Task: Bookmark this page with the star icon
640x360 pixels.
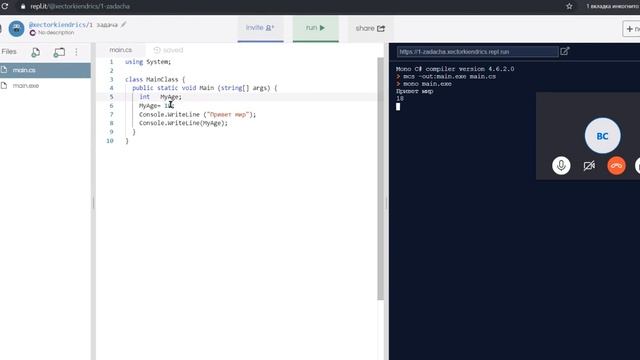Action: tap(569, 6)
